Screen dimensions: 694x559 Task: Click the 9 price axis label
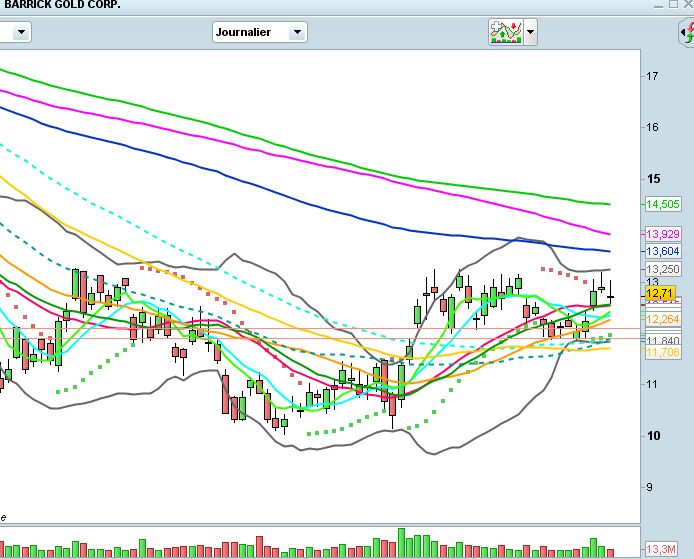coord(649,487)
